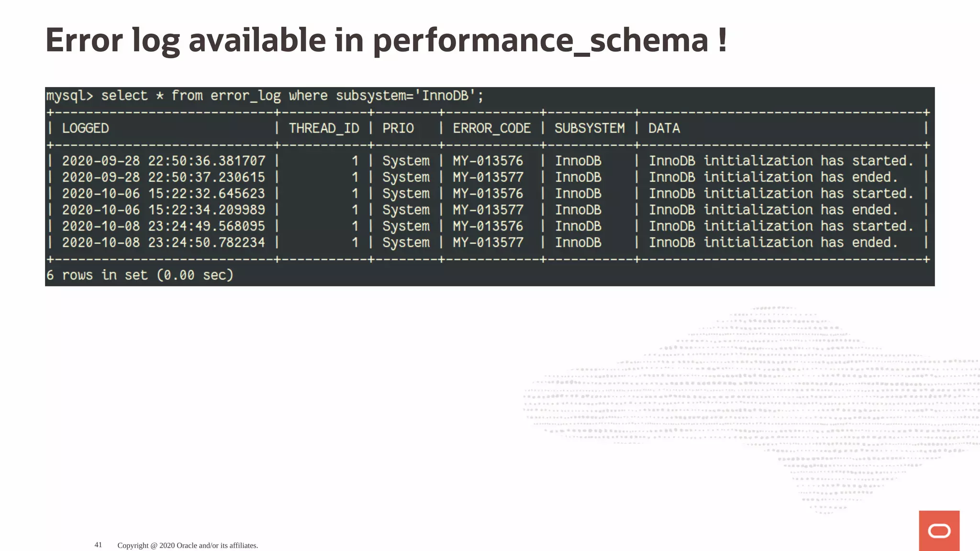Click timestamp 2020-10-06 15:22:34.209989

pos(163,209)
